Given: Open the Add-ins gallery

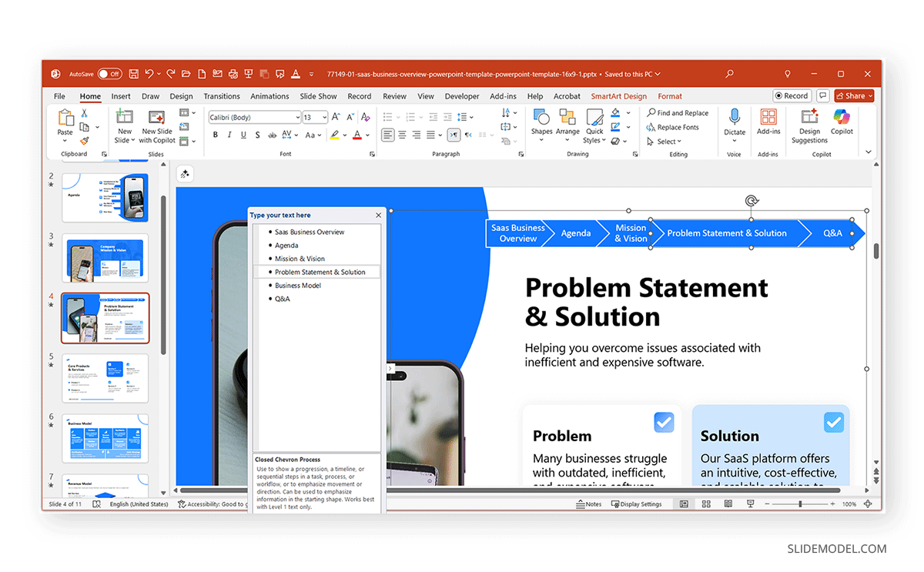Looking at the screenshot, I should (767, 125).
